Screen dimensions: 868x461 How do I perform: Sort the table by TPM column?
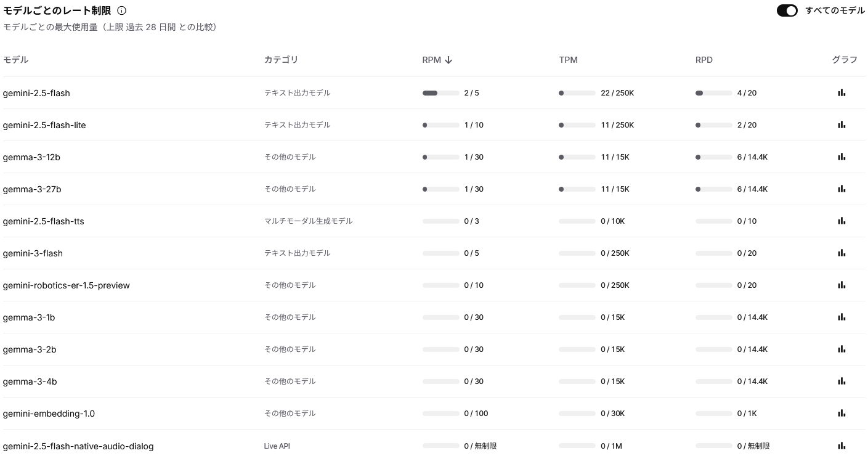(x=568, y=60)
